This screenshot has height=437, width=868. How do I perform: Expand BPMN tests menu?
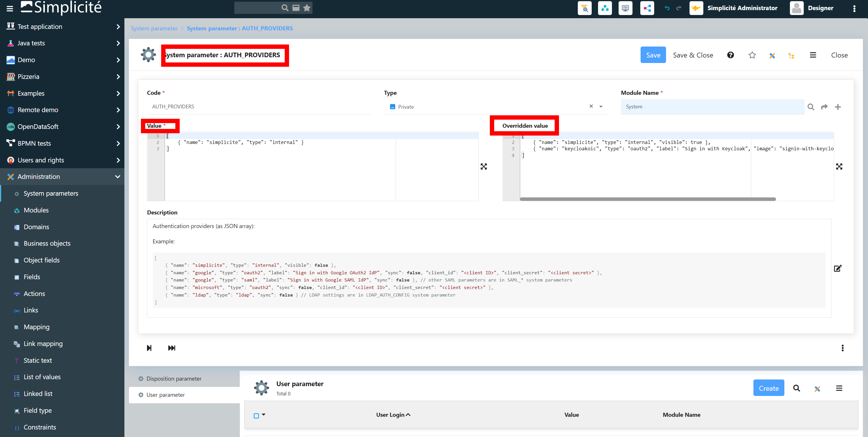(x=62, y=143)
